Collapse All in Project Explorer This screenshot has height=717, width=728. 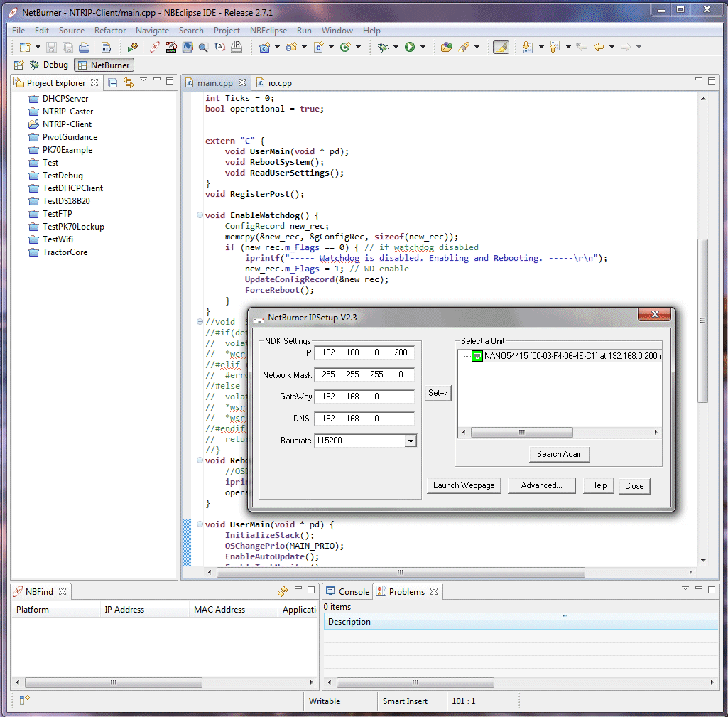(x=112, y=82)
